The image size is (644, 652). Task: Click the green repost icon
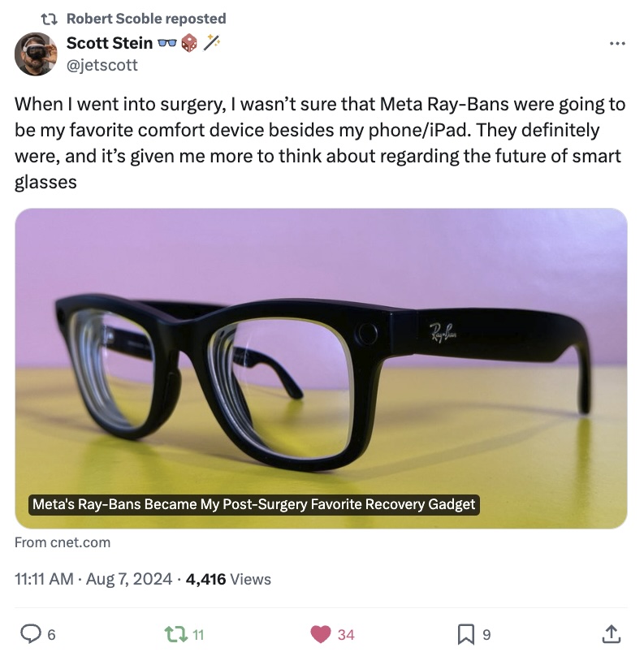[x=175, y=634]
